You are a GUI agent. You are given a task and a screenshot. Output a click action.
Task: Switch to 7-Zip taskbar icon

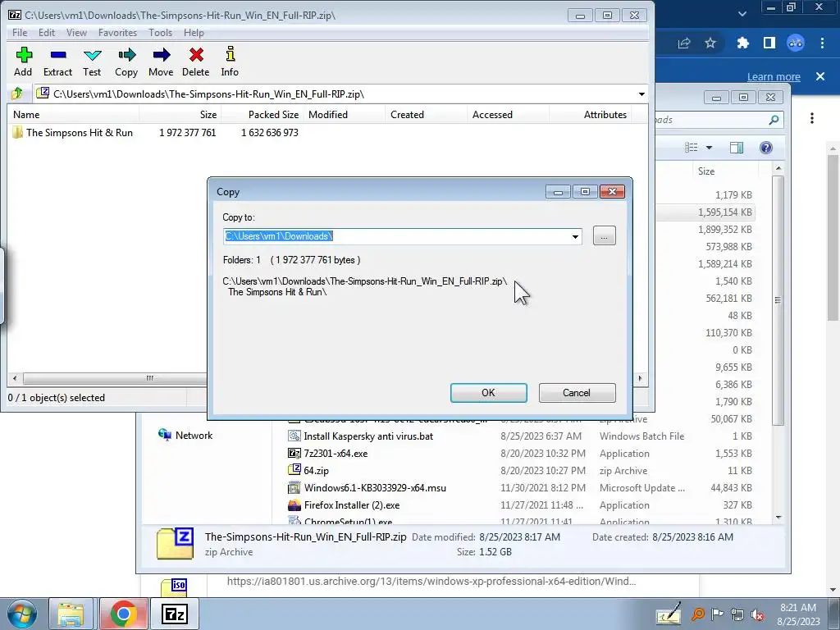coord(175,614)
